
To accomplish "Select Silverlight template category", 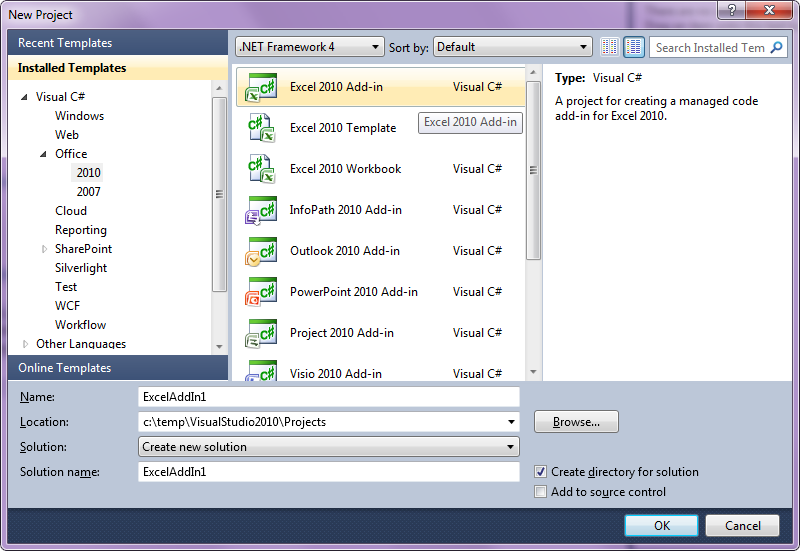I will tap(81, 268).
